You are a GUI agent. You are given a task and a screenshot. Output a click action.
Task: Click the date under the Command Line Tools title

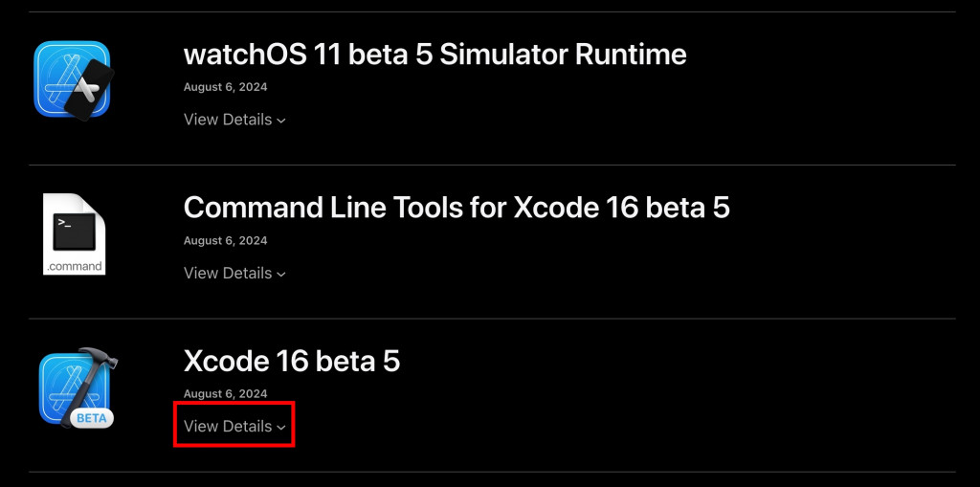(x=225, y=240)
